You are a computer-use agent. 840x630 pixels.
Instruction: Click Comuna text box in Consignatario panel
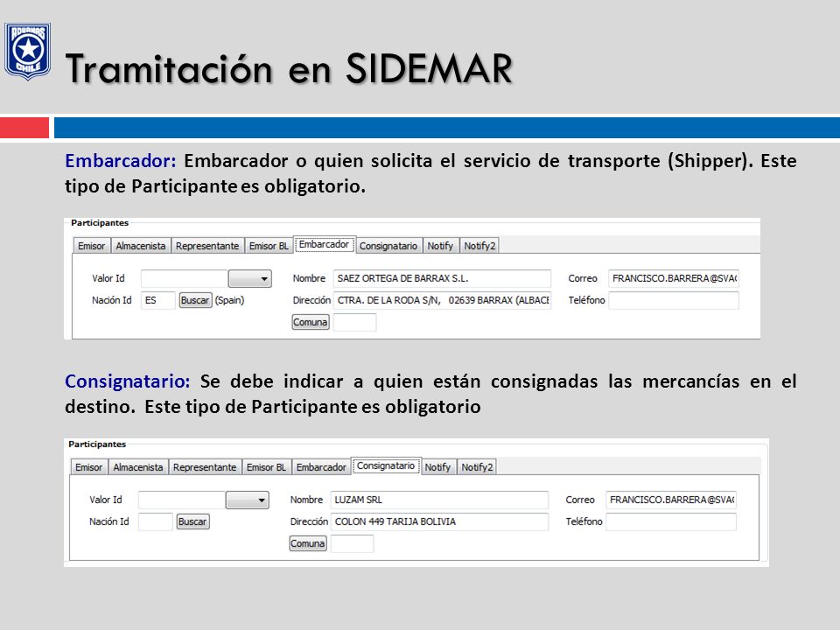coord(352,543)
